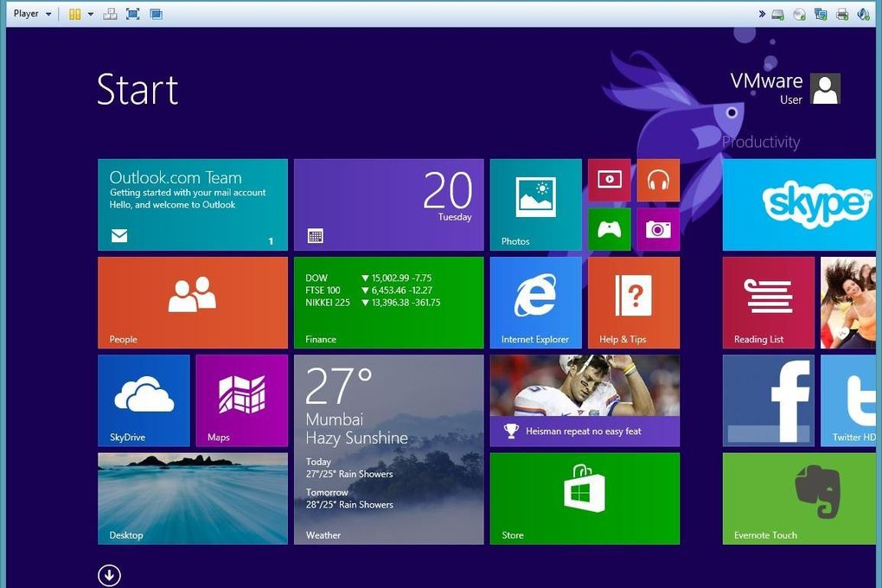Click the 'Heisman repeat no easy feat' headline

point(584,431)
